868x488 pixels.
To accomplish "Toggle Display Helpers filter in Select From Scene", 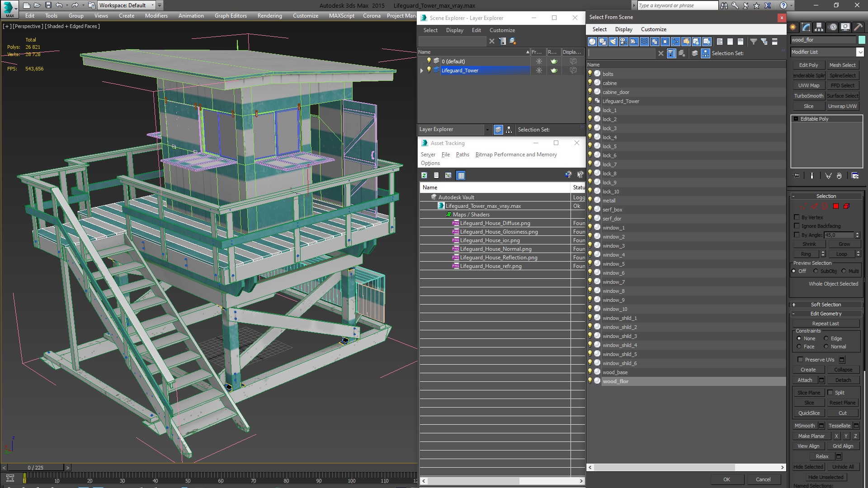I will [x=633, y=42].
